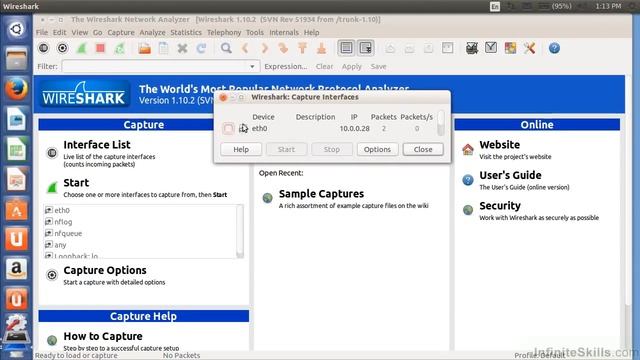Toggle the auto scroll live capture icon

366,48
